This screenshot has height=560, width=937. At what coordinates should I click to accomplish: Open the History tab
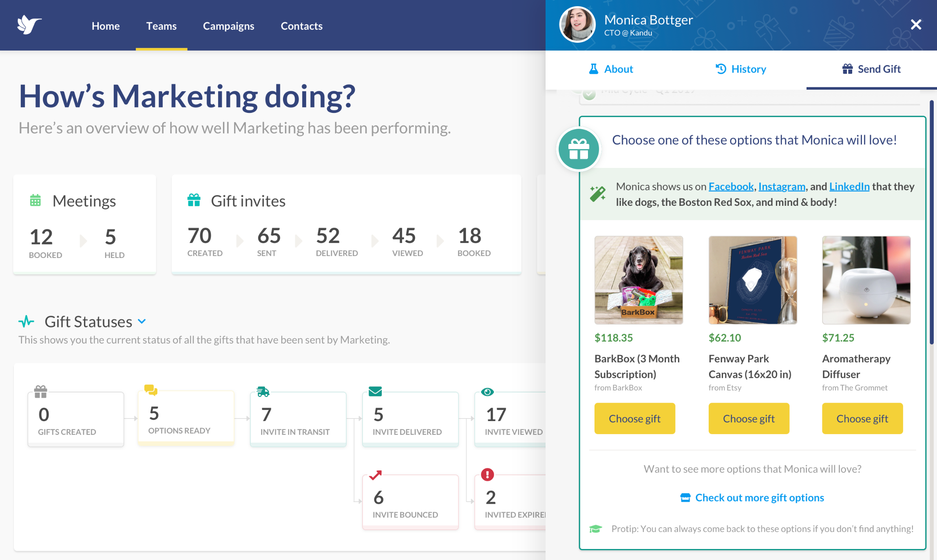(x=741, y=69)
